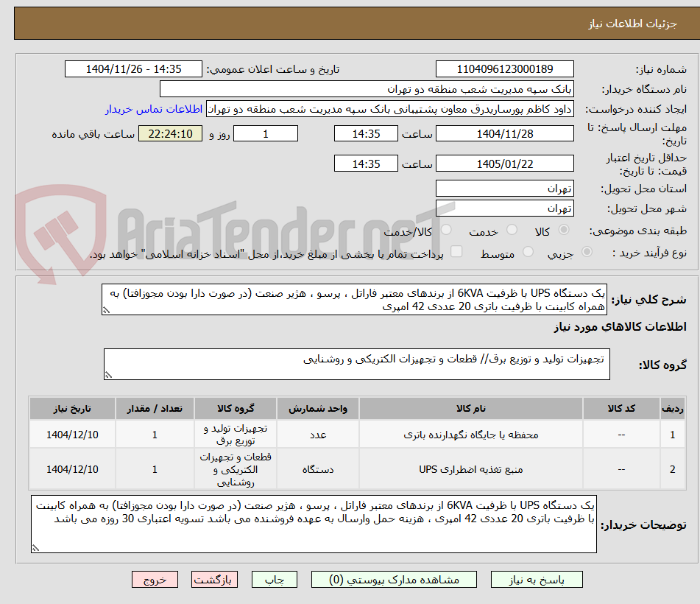This screenshot has height=604, width=700.
Task: Click the remaining time 22:24:10 field
Action: click(x=170, y=133)
